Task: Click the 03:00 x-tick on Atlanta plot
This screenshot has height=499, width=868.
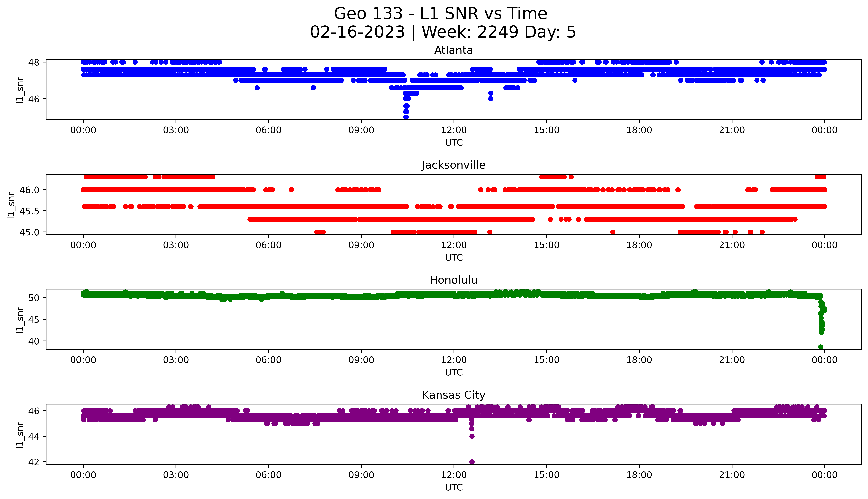Action: [x=176, y=130]
